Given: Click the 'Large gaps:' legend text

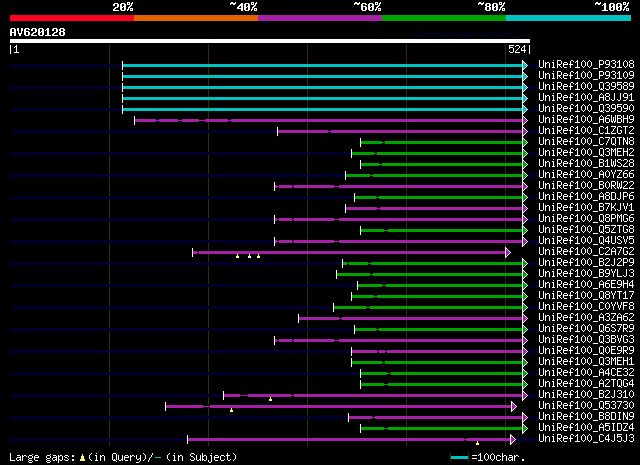Looking at the screenshot, I should pyautogui.click(x=42, y=458).
